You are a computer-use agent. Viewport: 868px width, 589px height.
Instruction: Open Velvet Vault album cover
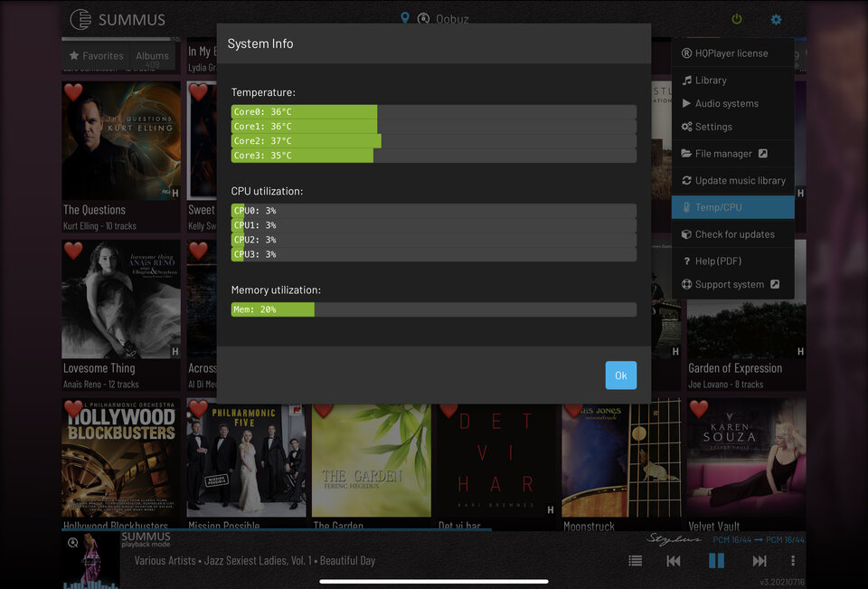coord(747,458)
